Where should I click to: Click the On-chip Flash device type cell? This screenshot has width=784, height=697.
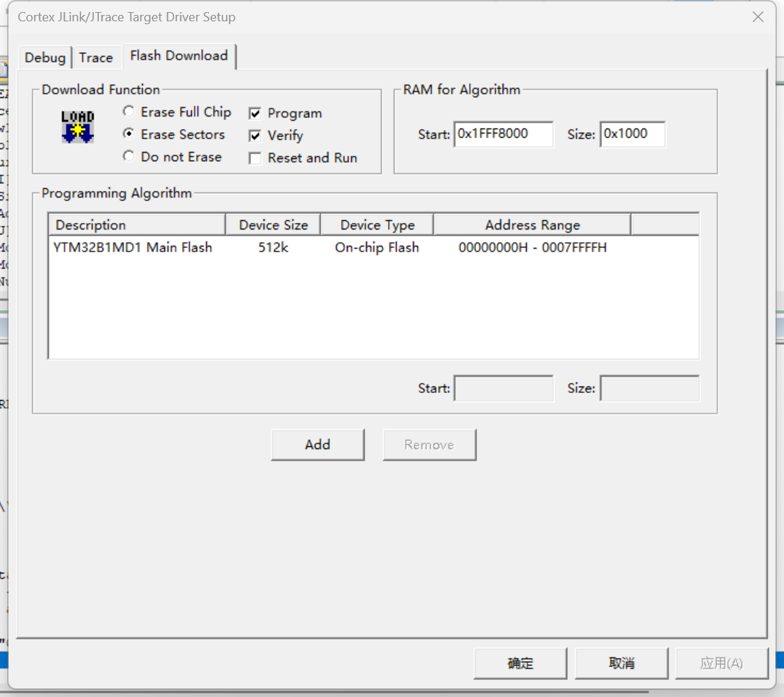point(377,248)
